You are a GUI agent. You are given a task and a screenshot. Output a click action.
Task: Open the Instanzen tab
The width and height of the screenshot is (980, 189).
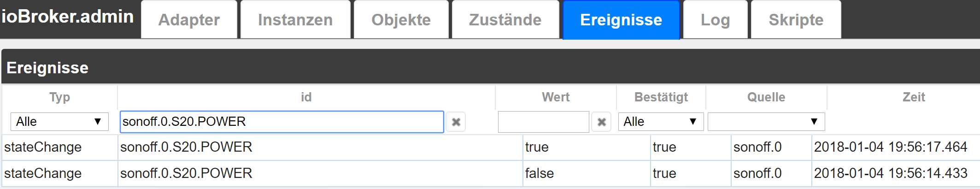[x=295, y=20]
